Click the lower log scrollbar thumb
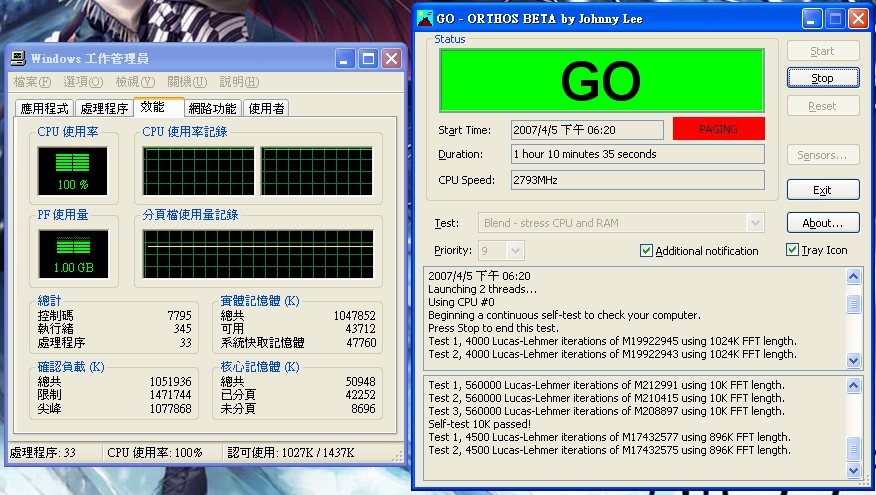876x495 pixels. (853, 448)
